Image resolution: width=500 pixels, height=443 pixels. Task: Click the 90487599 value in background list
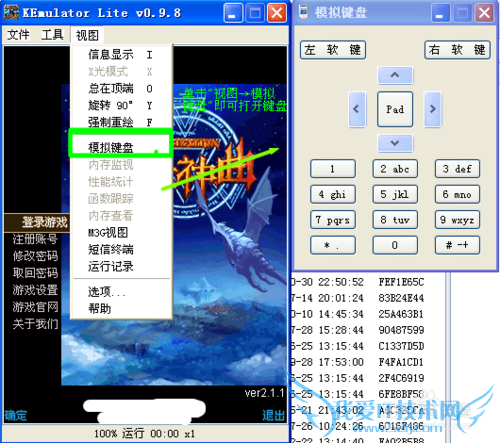(x=401, y=330)
